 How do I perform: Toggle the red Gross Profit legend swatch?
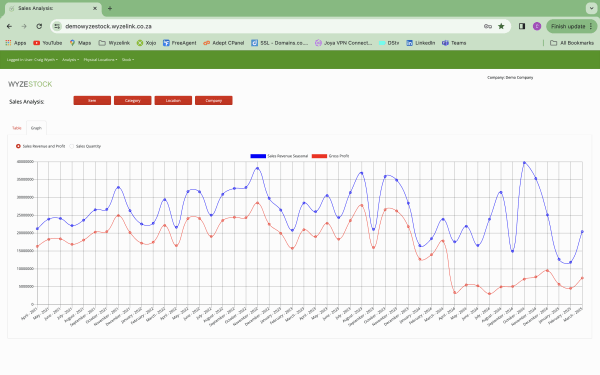pos(320,156)
